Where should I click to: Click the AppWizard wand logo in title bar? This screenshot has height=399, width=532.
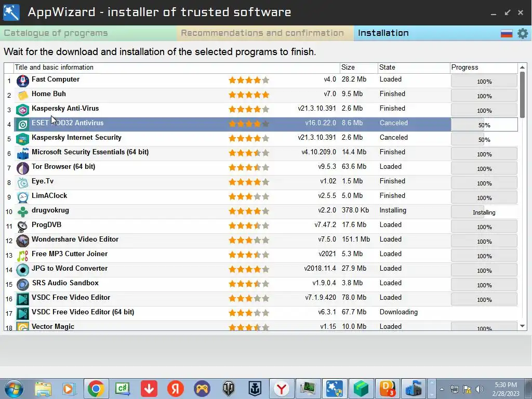(x=11, y=12)
